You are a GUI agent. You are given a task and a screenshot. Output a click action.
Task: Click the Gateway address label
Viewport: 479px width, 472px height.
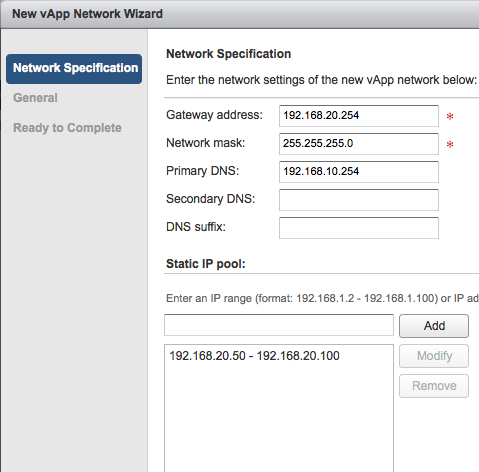pyautogui.click(x=214, y=115)
